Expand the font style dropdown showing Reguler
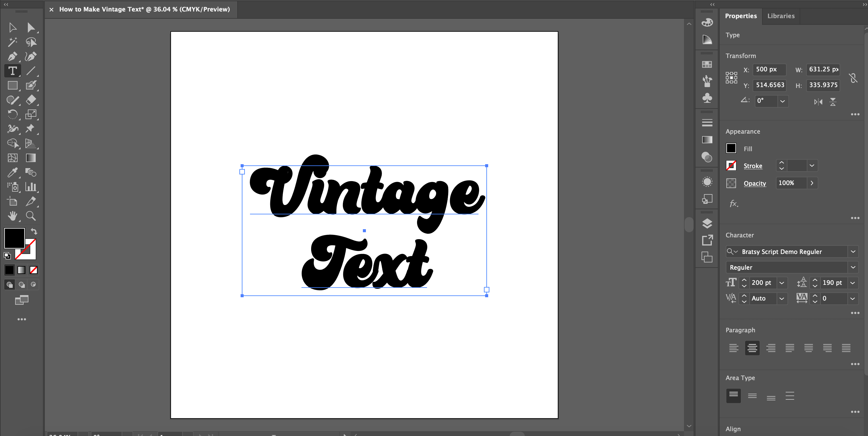The width and height of the screenshot is (868, 436). pyautogui.click(x=853, y=267)
